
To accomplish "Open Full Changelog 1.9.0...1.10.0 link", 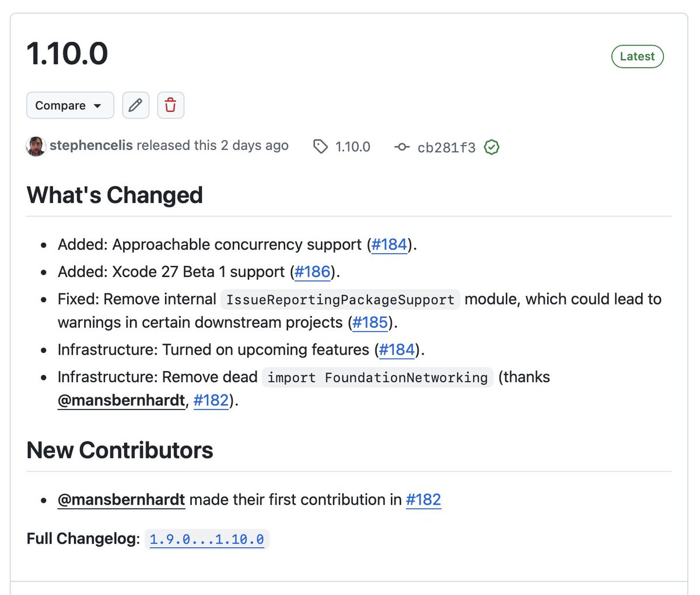I will tap(206, 539).
